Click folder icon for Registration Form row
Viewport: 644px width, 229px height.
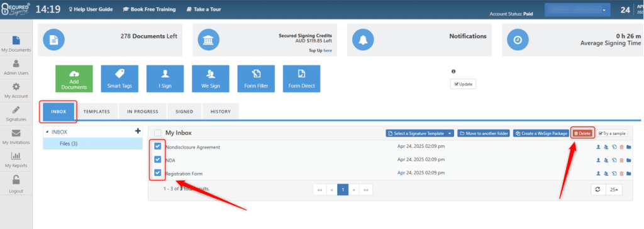[x=629, y=174]
